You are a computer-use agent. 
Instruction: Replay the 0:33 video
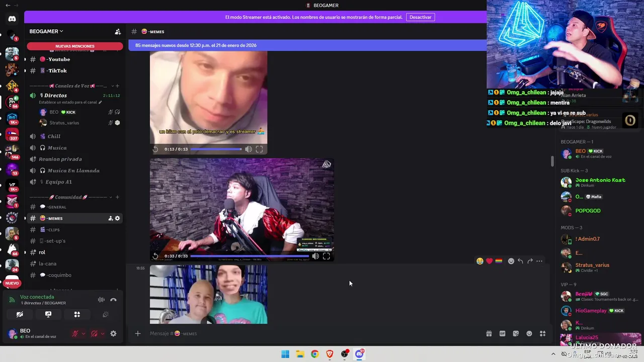click(155, 256)
